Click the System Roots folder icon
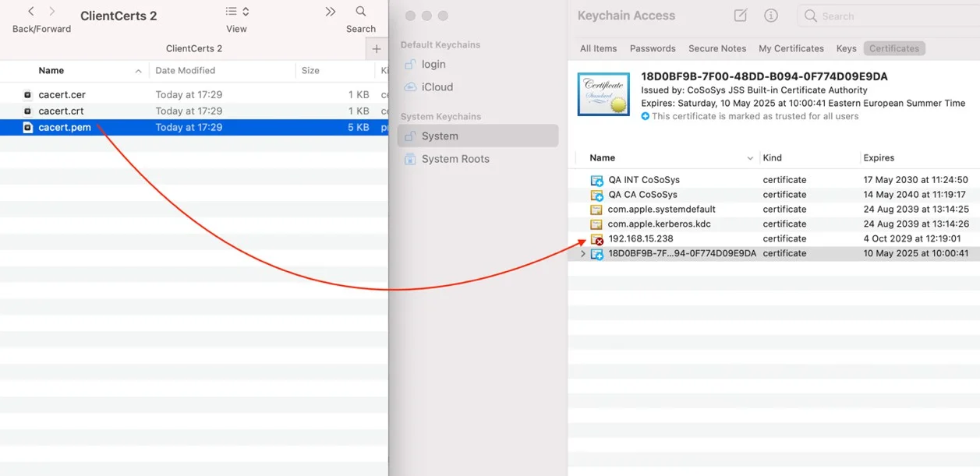Viewport: 980px width, 476px height. (409, 158)
